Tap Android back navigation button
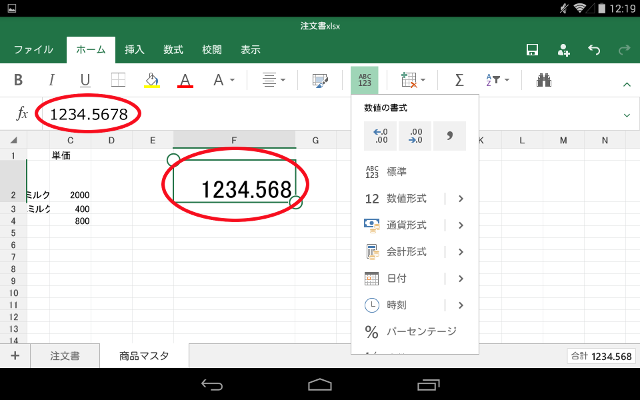This screenshot has height=400, width=640. [x=212, y=384]
